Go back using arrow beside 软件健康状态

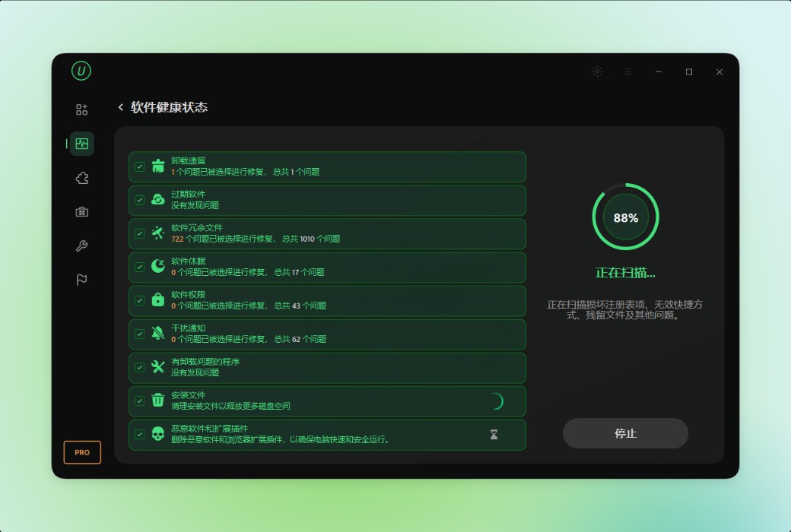pyautogui.click(x=121, y=107)
